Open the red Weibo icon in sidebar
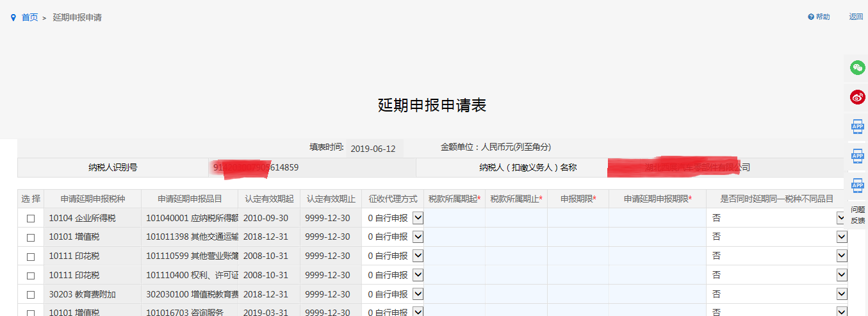The image size is (868, 316). coord(858,97)
